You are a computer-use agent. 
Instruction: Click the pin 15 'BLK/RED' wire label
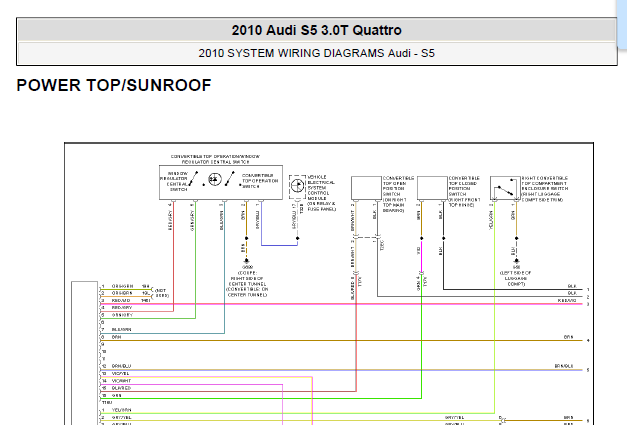121,388
